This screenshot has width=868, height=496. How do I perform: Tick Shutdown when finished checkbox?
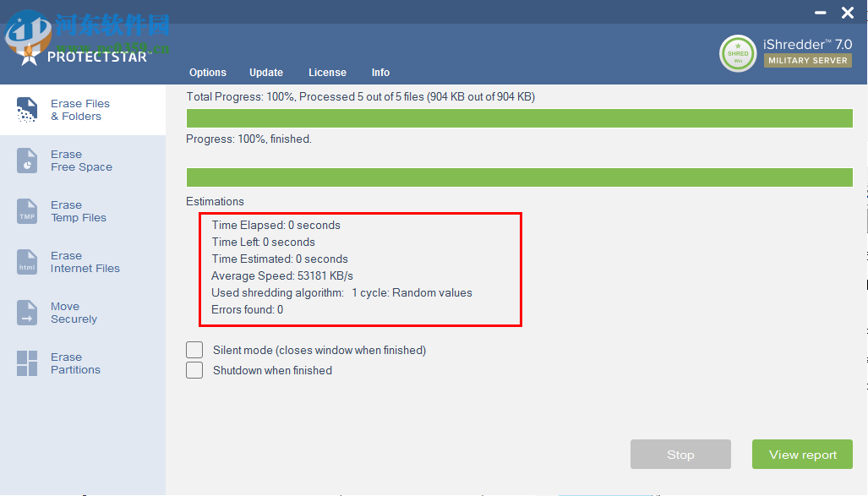(x=194, y=370)
